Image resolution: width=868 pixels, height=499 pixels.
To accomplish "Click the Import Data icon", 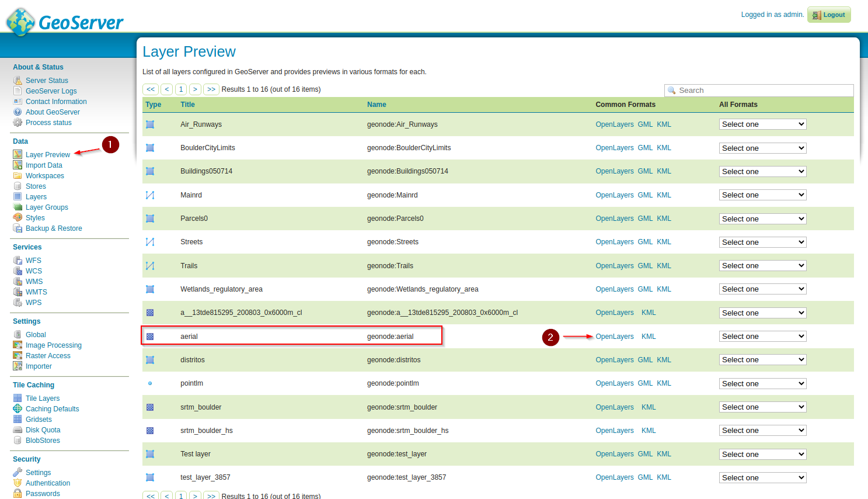I will (18, 165).
